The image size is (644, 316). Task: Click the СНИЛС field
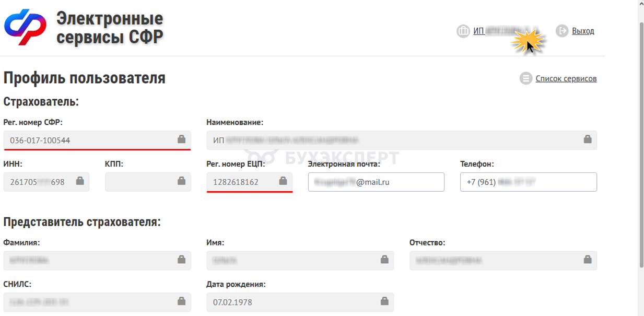tap(97, 302)
